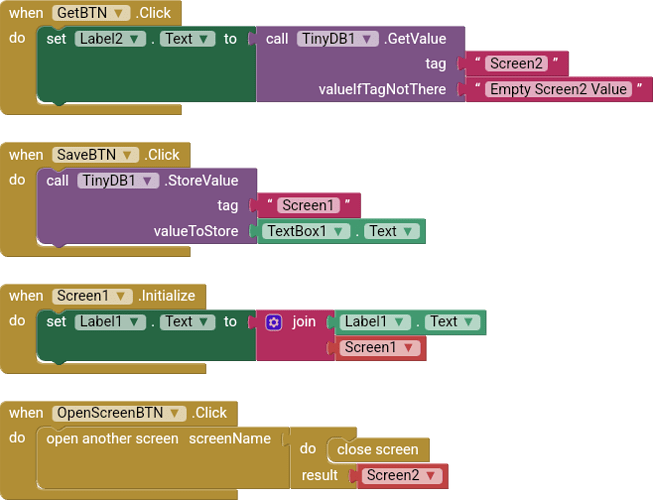Click the valueIfTagNotThere label
This screenshot has height=500, width=653.
point(382,90)
